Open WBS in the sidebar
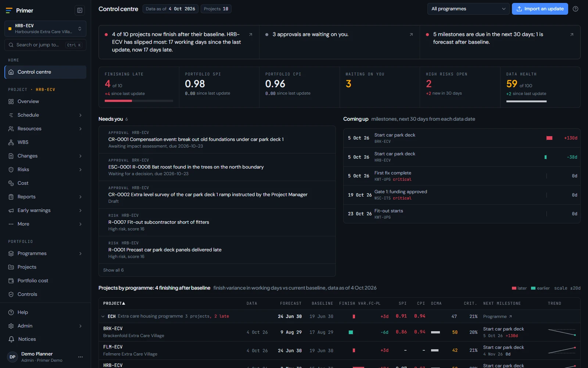 (45, 142)
